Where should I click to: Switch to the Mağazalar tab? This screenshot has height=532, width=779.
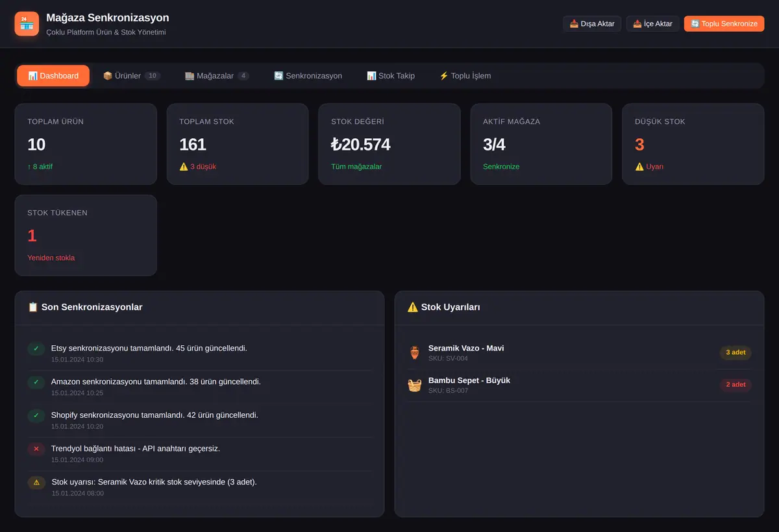pos(217,76)
